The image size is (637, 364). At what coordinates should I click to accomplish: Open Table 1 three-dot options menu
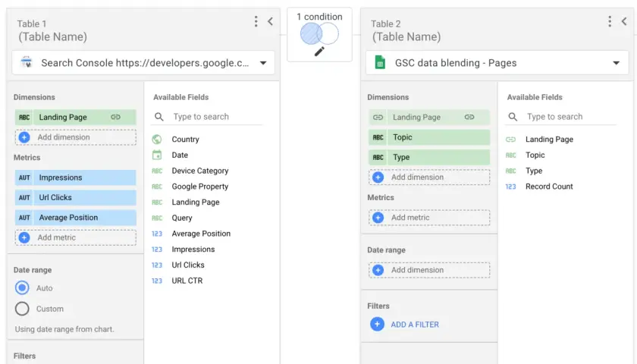[256, 21]
